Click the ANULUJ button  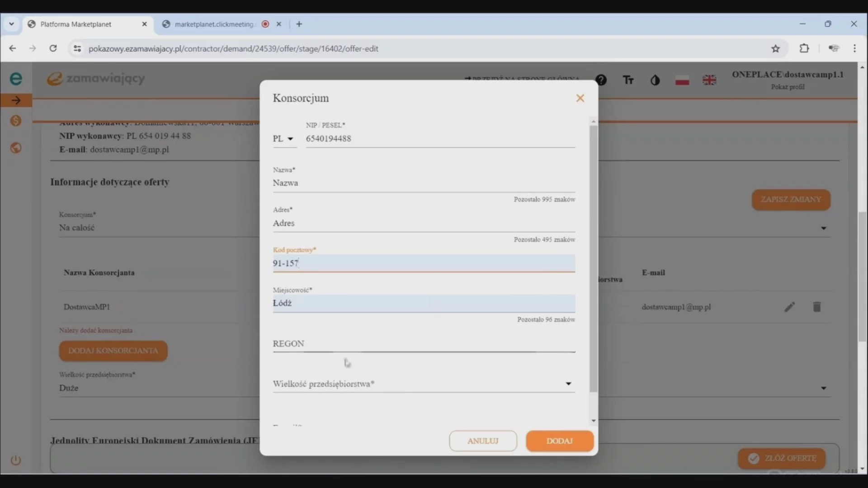483,441
